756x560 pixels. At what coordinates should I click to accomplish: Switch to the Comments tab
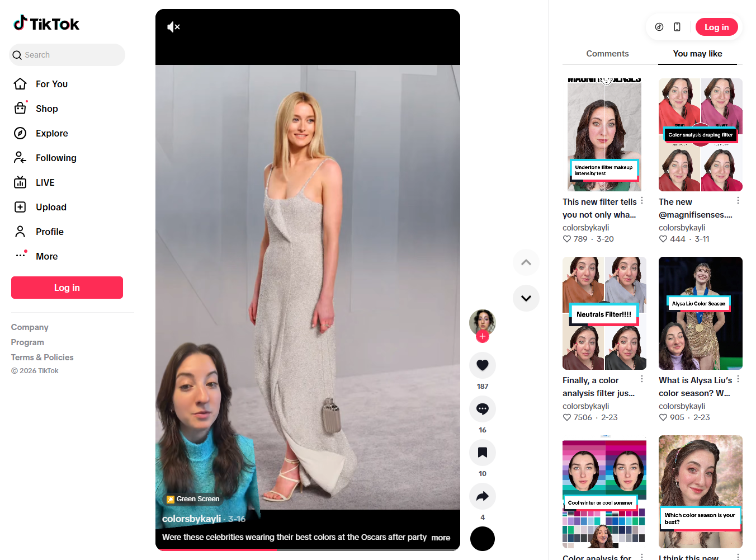(x=607, y=54)
